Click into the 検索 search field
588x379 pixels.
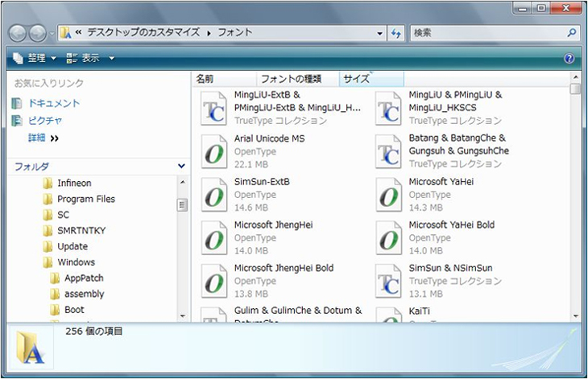pyautogui.click(x=487, y=33)
